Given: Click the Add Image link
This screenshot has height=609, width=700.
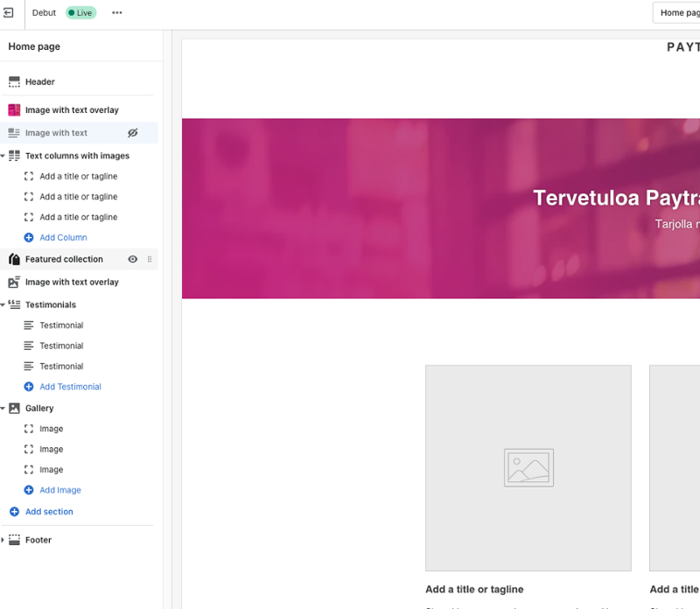Looking at the screenshot, I should [x=60, y=490].
